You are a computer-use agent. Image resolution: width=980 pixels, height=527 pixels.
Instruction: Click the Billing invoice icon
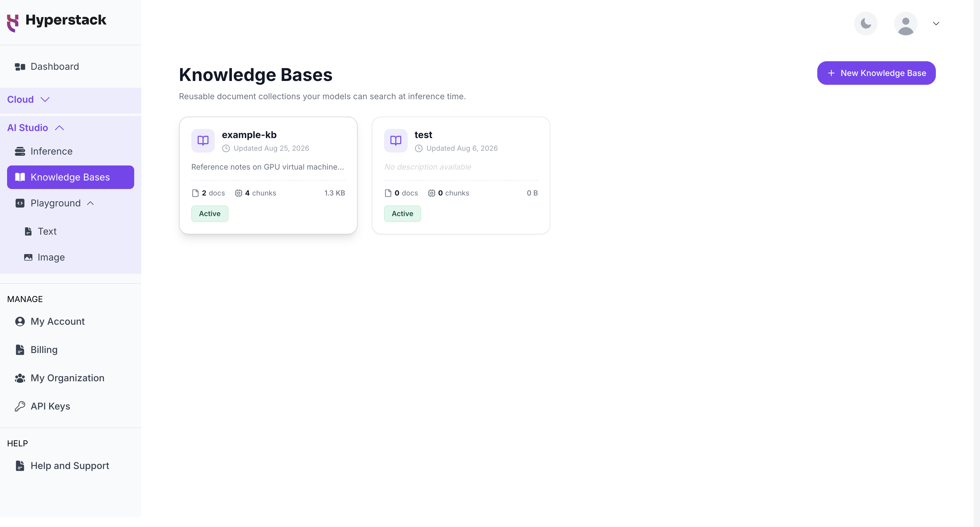click(x=20, y=350)
